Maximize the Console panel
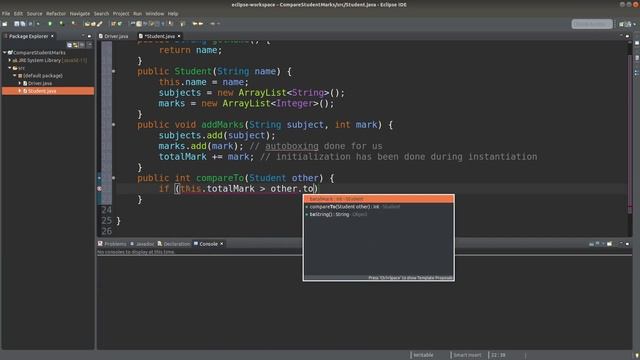Image resolution: width=640 pixels, height=360 pixels. click(628, 244)
